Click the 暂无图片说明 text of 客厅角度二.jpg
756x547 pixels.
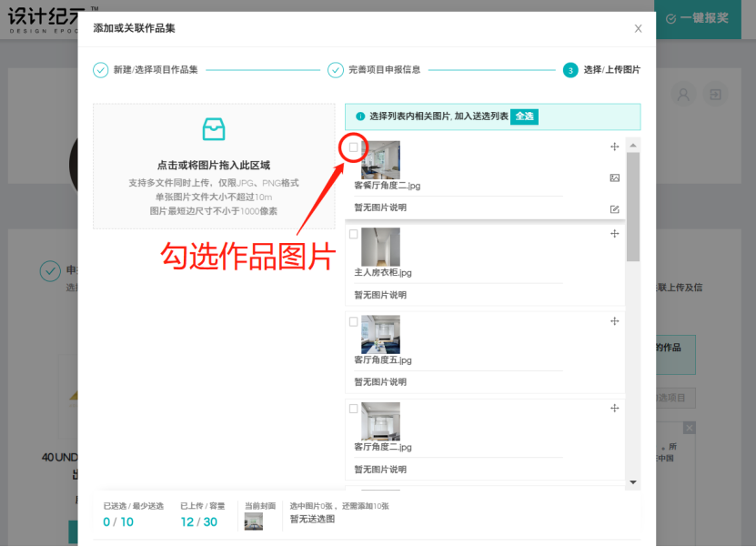point(381,468)
